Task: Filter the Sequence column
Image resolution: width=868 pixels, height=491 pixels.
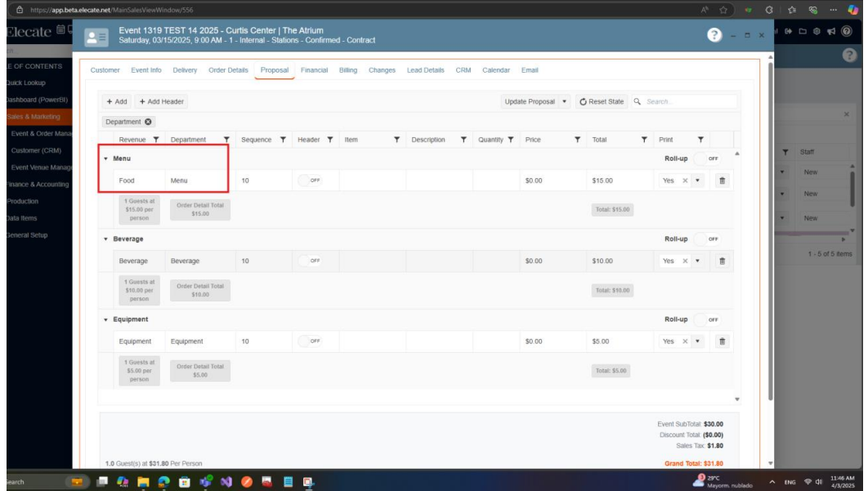Action: click(283, 140)
